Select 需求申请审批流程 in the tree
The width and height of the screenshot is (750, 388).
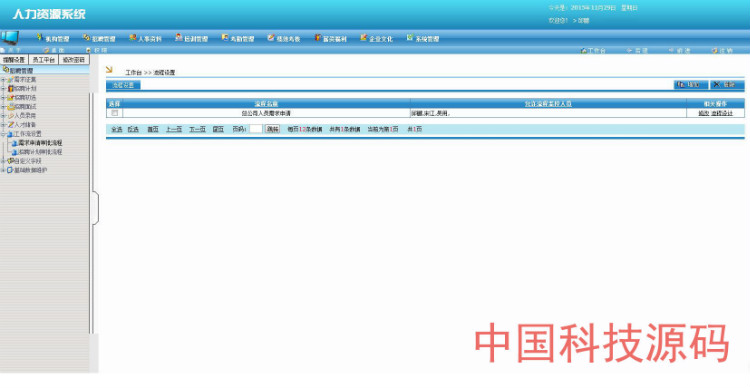point(40,143)
